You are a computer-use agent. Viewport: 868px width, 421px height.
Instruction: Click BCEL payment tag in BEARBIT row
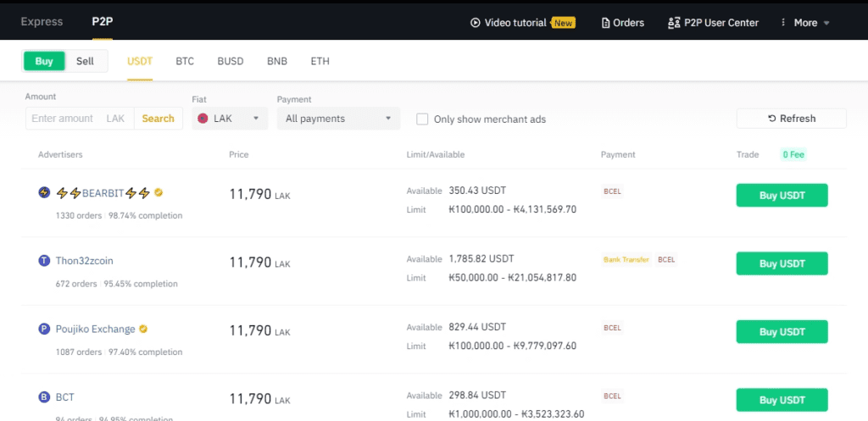tap(612, 191)
